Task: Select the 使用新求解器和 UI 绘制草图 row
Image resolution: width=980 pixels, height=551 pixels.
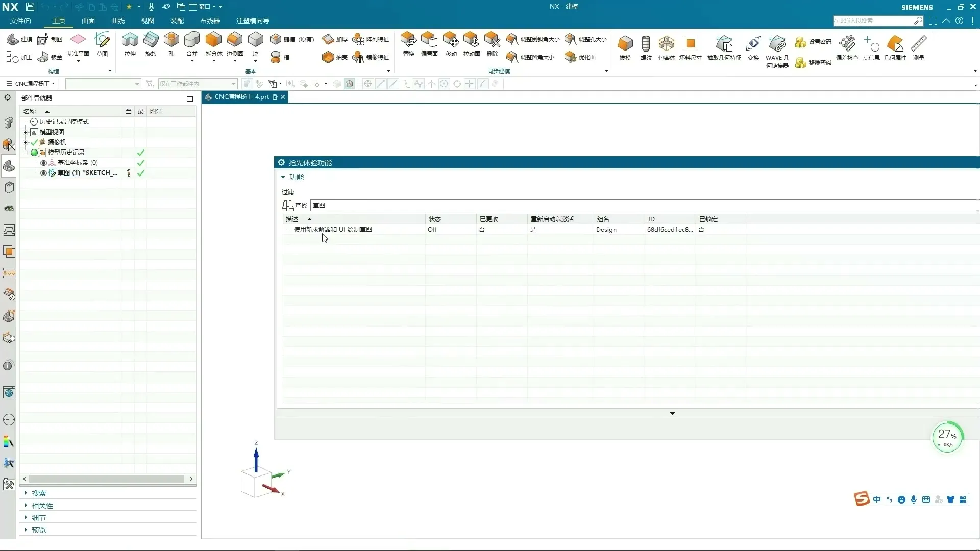Action: pos(333,230)
